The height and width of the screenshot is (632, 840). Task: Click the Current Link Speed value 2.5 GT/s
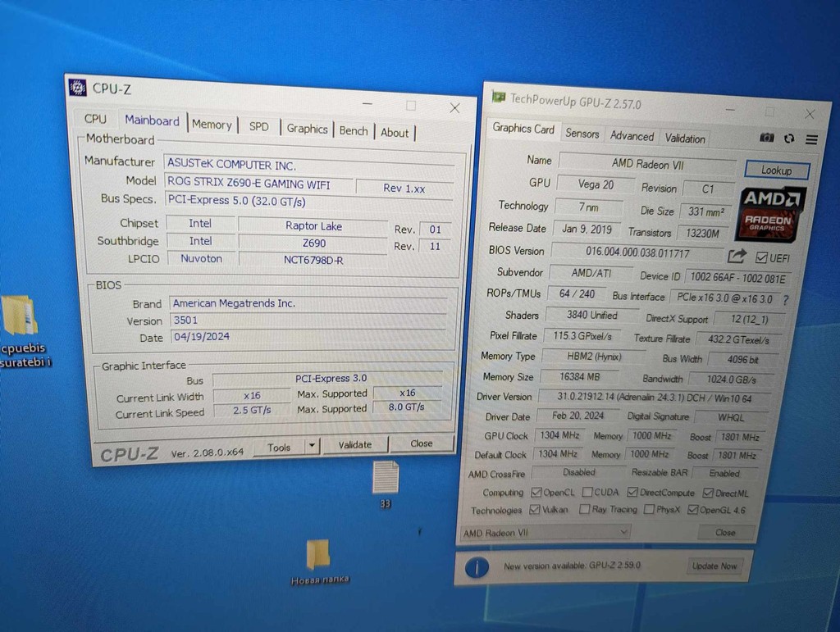tap(252, 411)
